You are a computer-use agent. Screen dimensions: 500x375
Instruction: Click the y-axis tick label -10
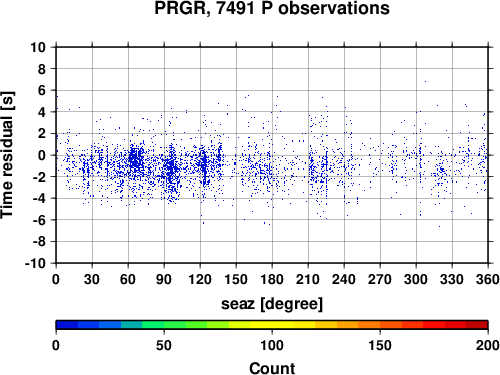coord(35,263)
